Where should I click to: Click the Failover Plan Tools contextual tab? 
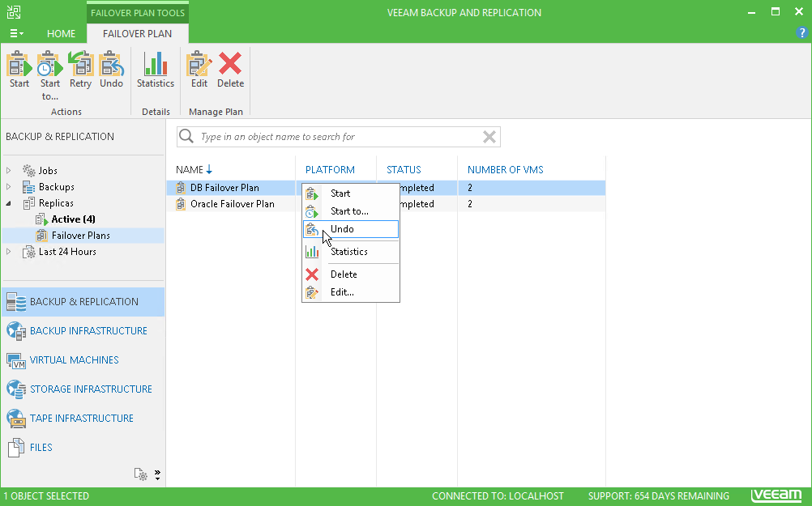pos(138,12)
